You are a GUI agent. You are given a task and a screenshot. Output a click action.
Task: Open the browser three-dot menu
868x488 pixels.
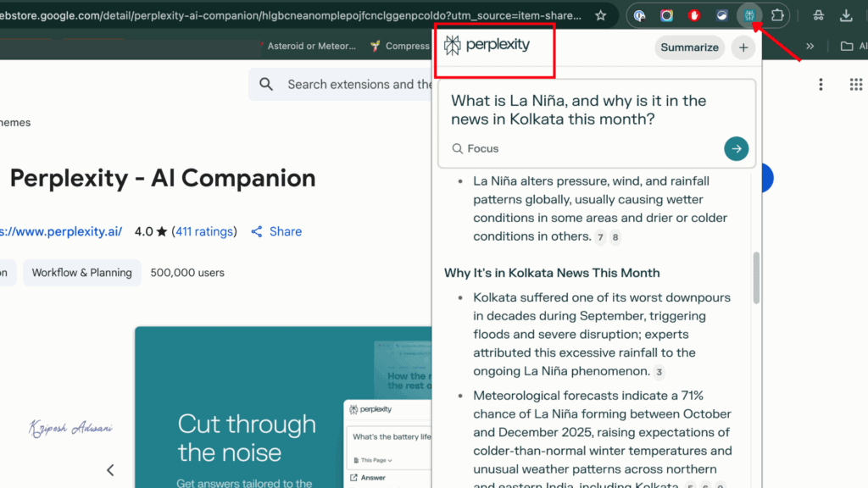pyautogui.click(x=821, y=84)
